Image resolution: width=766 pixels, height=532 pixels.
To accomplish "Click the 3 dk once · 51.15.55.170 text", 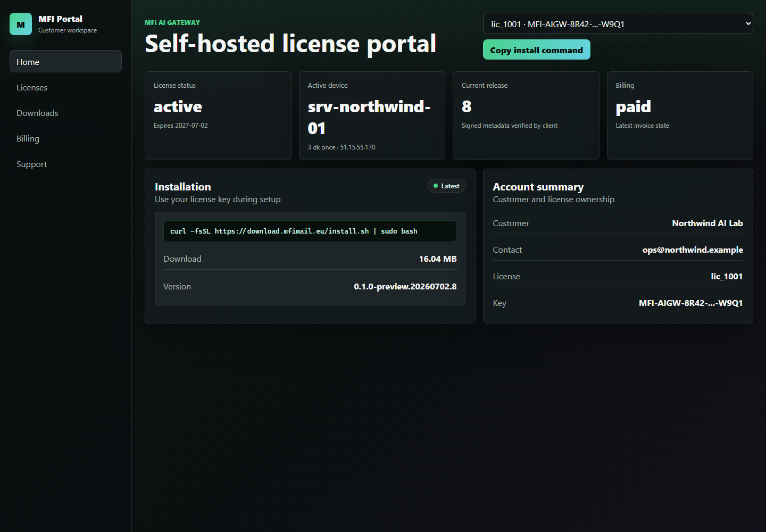I will [342, 147].
